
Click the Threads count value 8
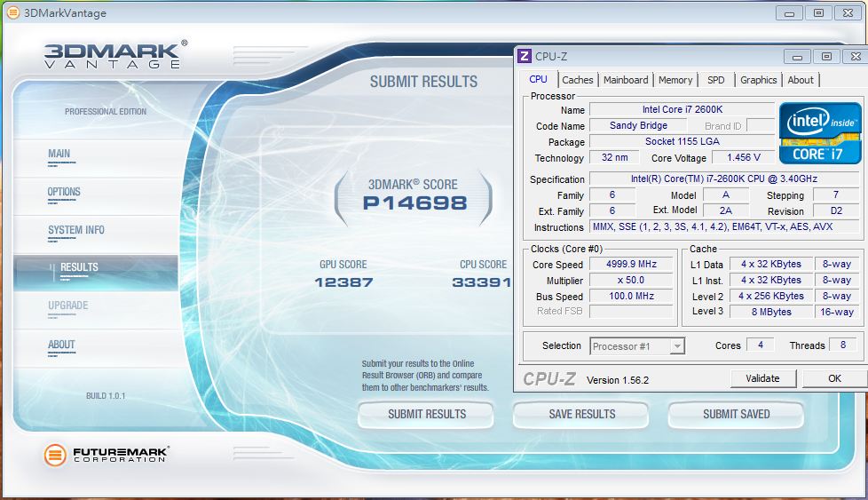coord(842,345)
